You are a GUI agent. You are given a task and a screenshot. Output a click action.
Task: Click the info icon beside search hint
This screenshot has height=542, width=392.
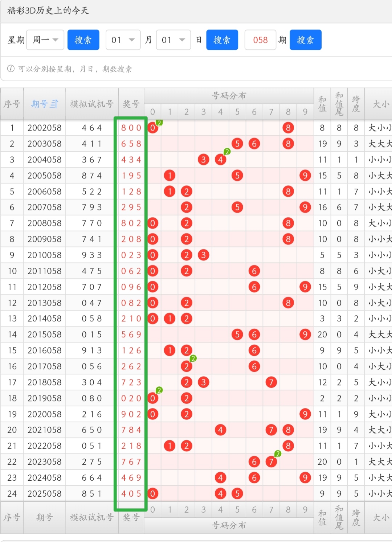point(11,69)
